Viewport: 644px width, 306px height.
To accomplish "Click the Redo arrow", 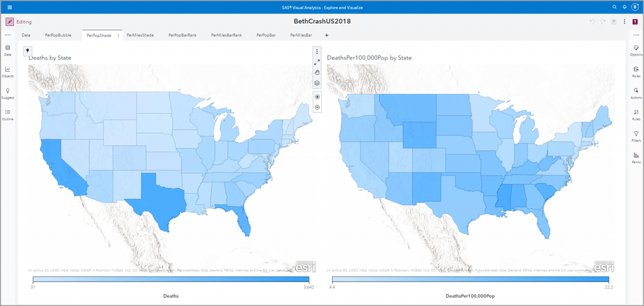I will (x=603, y=22).
